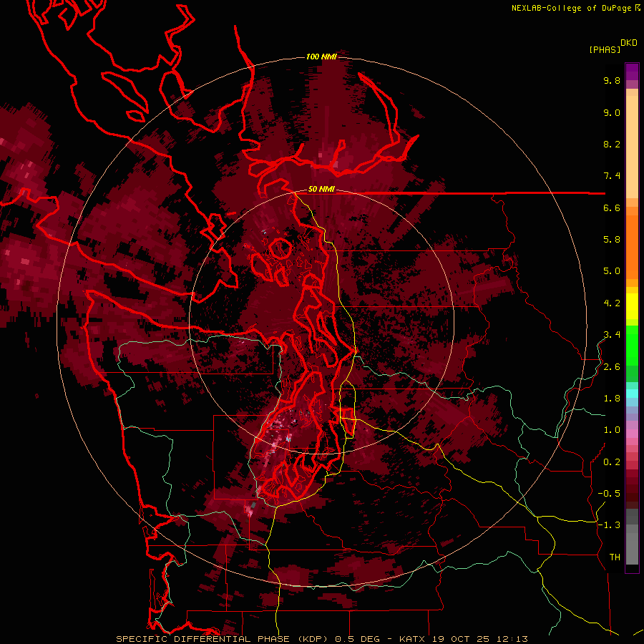Click the 4.2 value on the color scale
This screenshot has height=644, width=644.
[x=612, y=303]
